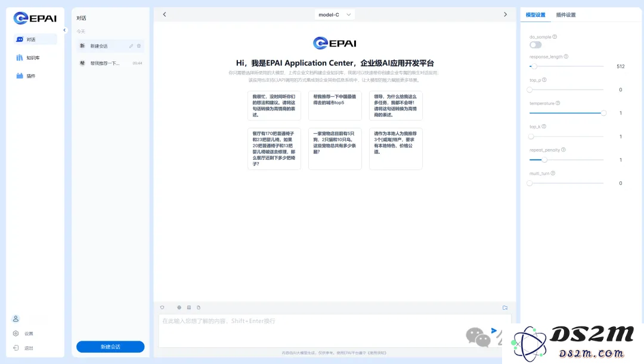Click the left arrow in chat header

coord(165,14)
